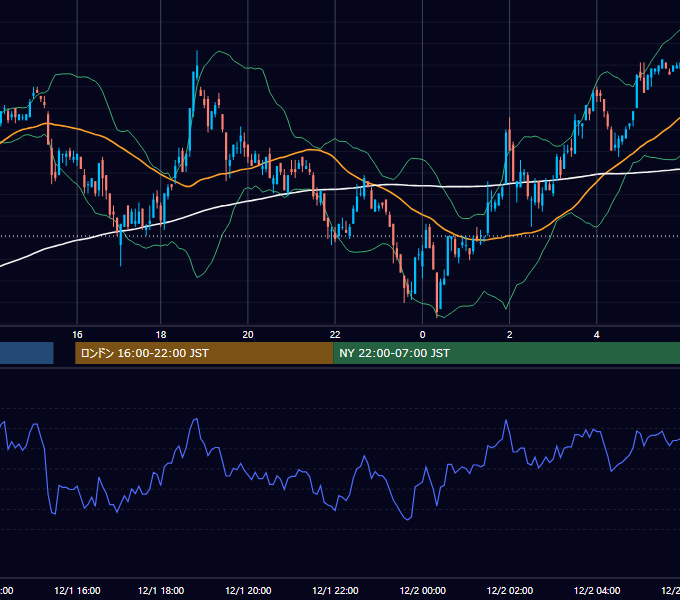Viewport: 680px width, 600px height.
Task: Click the 12/1 22:00 time axis label
Action: click(335, 590)
